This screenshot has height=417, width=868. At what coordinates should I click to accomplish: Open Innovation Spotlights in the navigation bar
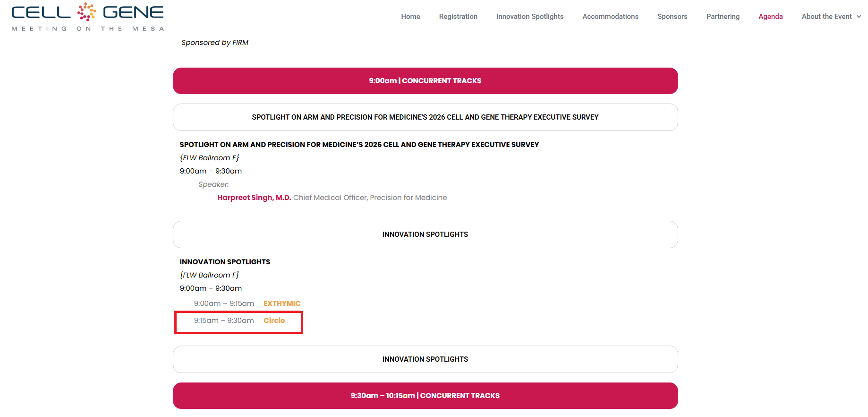click(x=530, y=17)
